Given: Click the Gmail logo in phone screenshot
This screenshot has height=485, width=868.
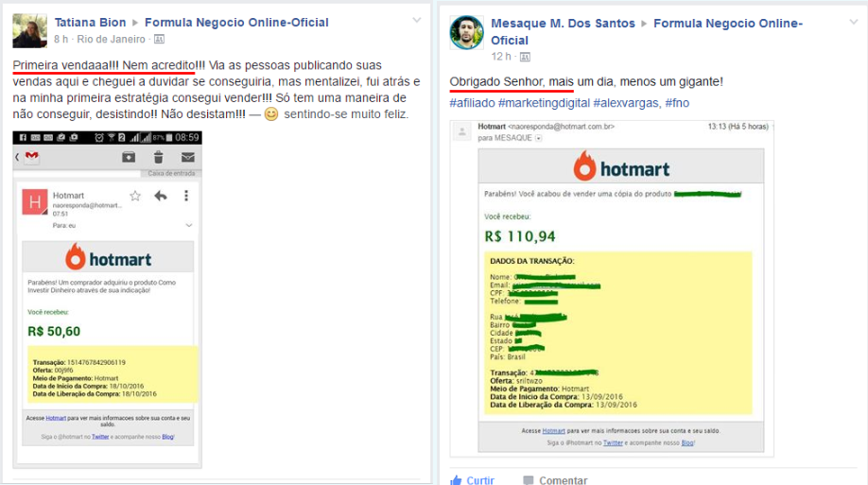Looking at the screenshot, I should (32, 157).
